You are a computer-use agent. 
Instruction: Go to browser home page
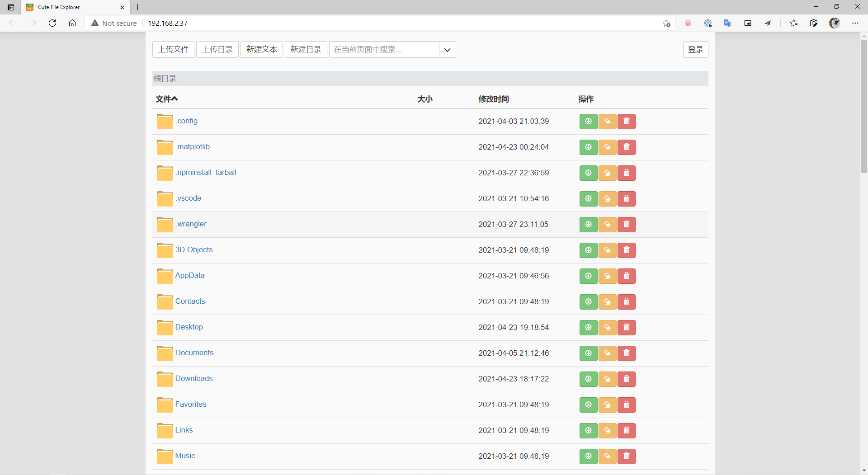click(x=72, y=23)
